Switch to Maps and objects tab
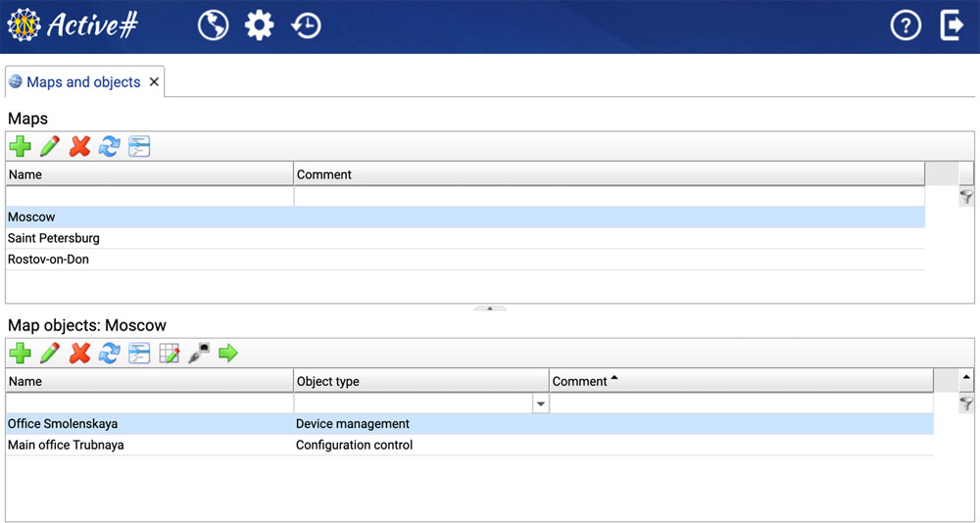980x523 pixels. 83,82
